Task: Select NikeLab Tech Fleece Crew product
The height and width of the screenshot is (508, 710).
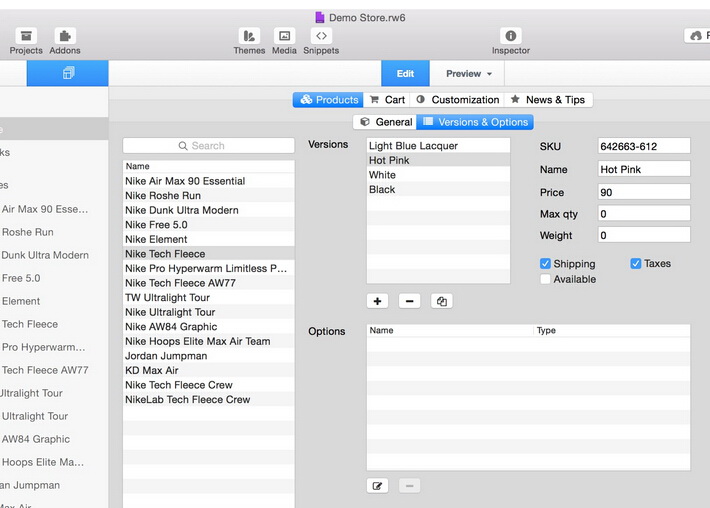Action: tap(208, 399)
